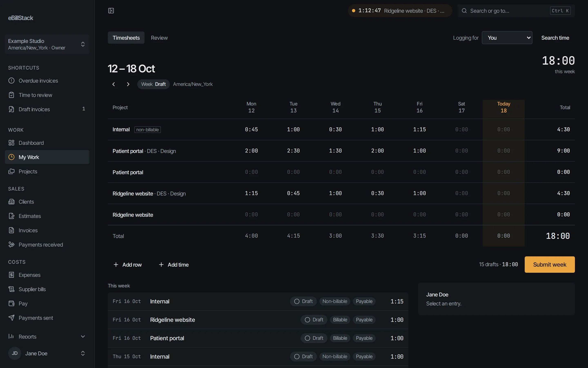
Task: Click Draft status on Thu Internal entry
Action: 303,357
